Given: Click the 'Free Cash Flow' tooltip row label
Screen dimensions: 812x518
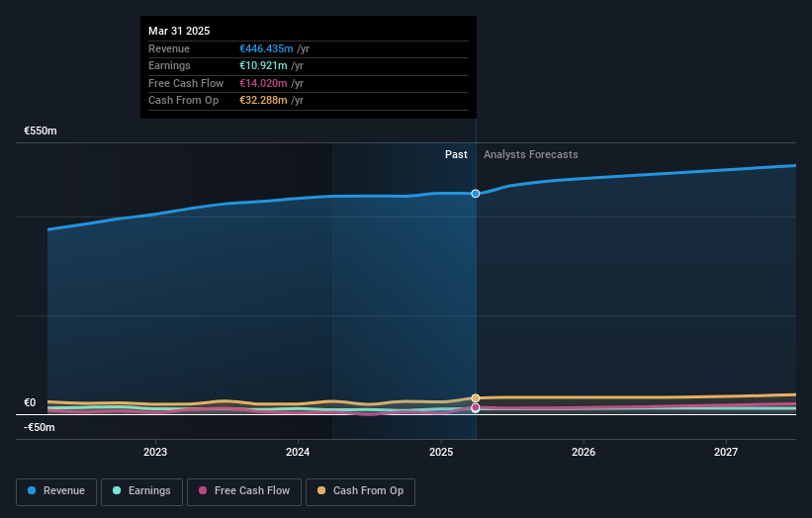Looking at the screenshot, I should (x=186, y=83).
